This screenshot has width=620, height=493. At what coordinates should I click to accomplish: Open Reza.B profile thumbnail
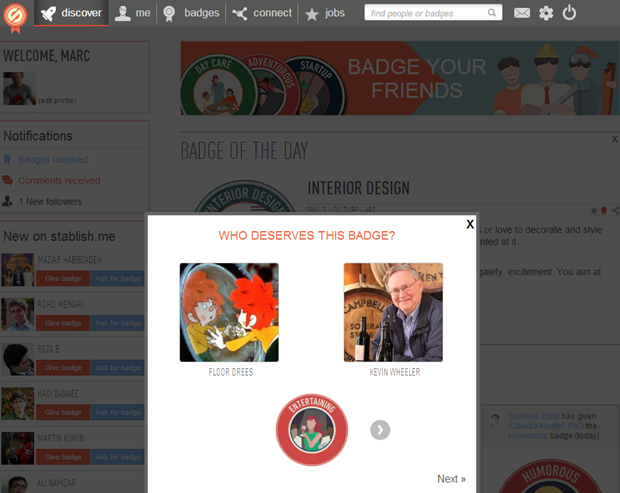point(17,359)
